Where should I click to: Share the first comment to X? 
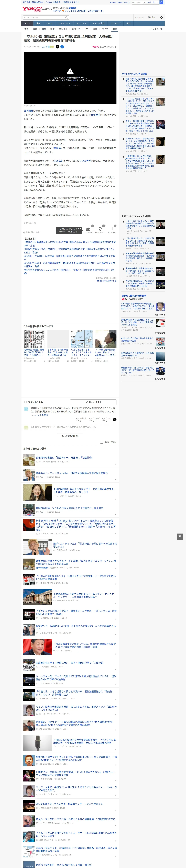[115, 420]
